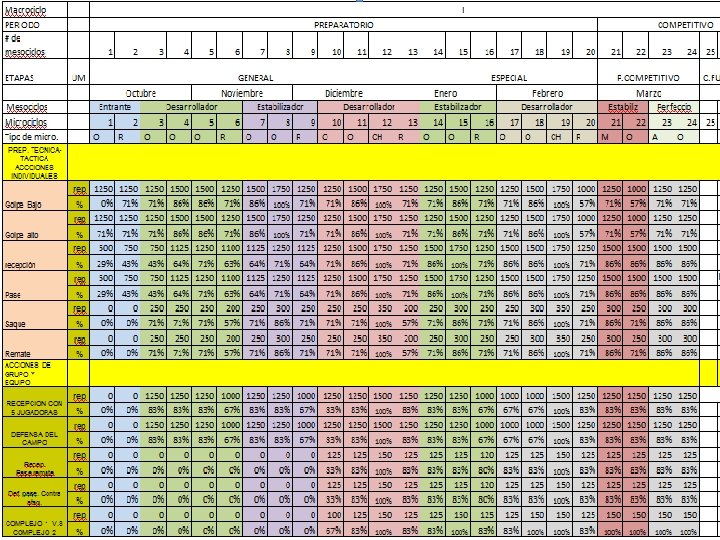This screenshot has height=540, width=720.
Task: Click the 'Diciembre' month cell
Action: pos(344,93)
